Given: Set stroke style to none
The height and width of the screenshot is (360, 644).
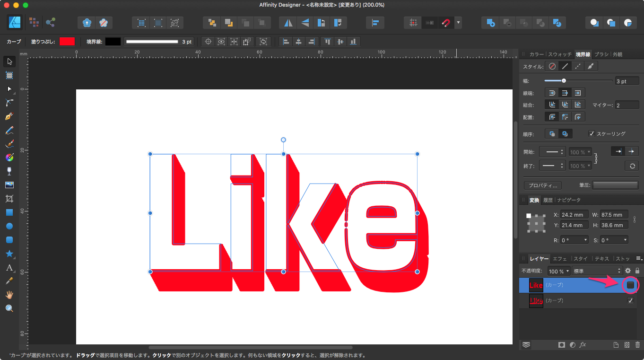Looking at the screenshot, I should point(552,67).
